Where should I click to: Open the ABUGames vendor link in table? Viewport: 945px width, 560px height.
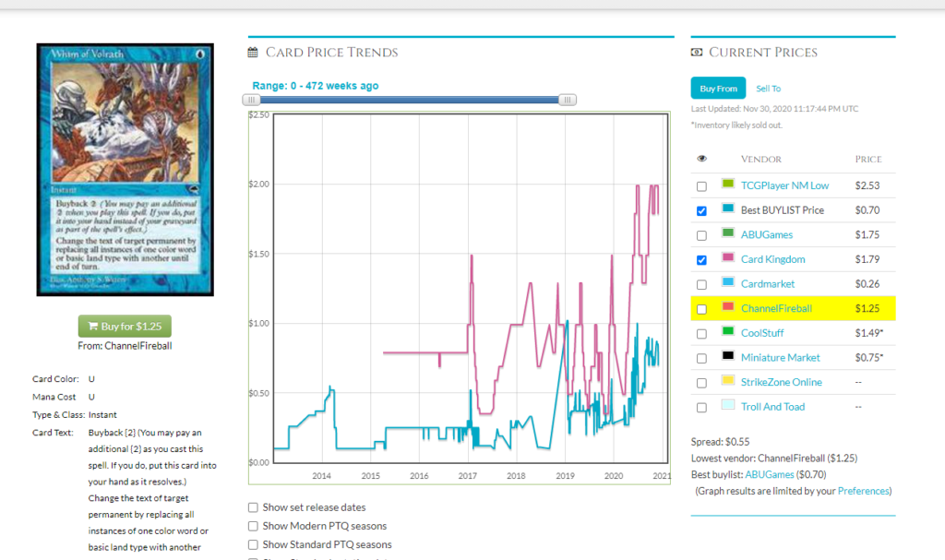click(767, 234)
